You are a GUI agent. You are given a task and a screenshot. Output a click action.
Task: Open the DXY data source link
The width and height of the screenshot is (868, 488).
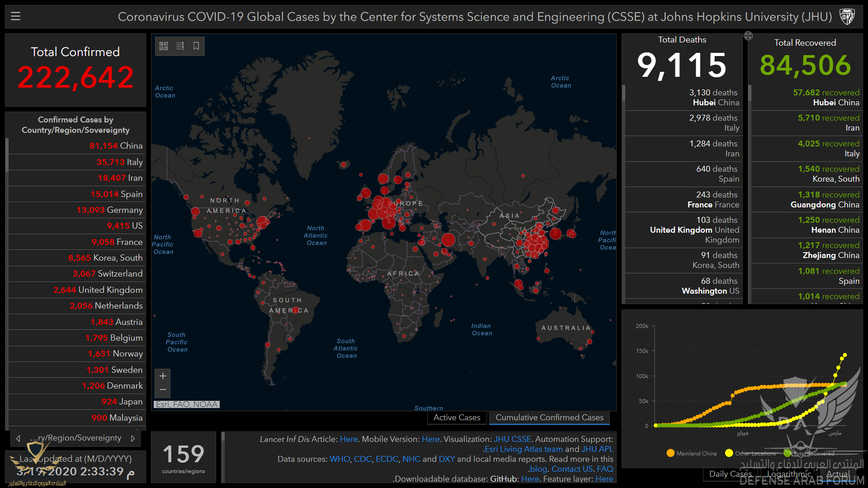[x=447, y=459]
